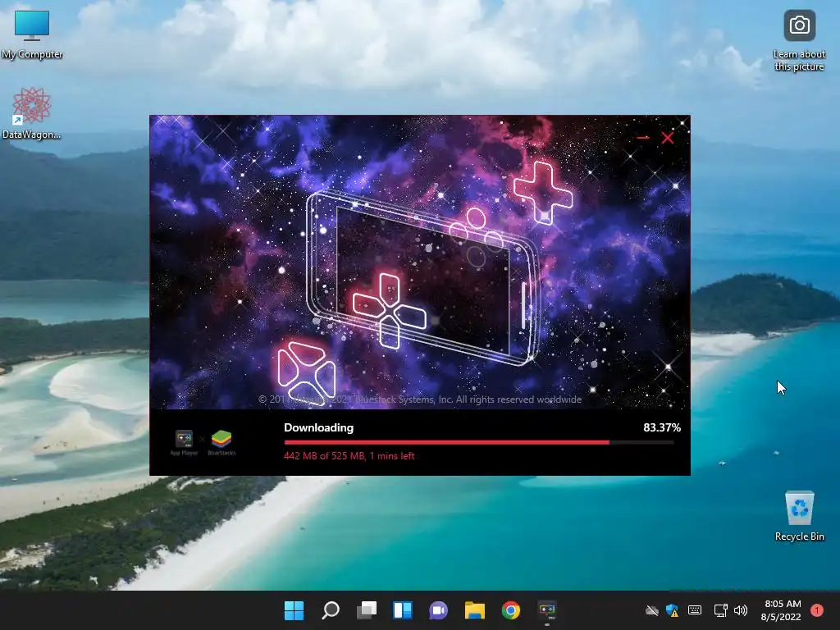Open the Widgets panel from taskbar
The width and height of the screenshot is (840, 630).
(403, 610)
